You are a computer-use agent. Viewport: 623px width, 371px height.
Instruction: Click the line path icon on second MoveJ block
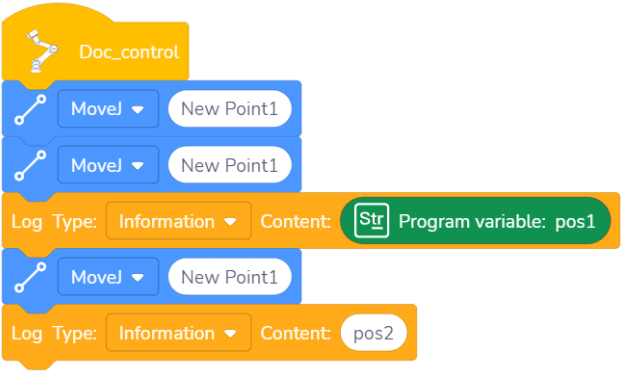pos(30,166)
